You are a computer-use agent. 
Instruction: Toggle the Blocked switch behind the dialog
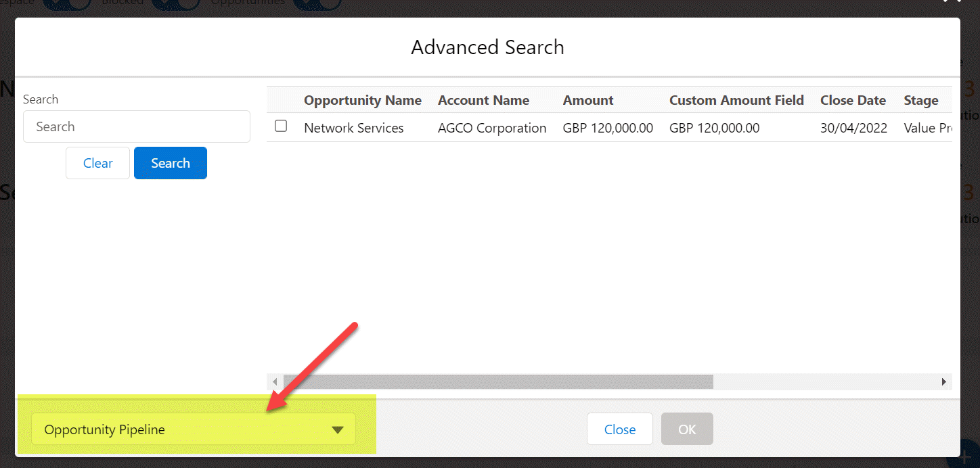[x=176, y=4]
